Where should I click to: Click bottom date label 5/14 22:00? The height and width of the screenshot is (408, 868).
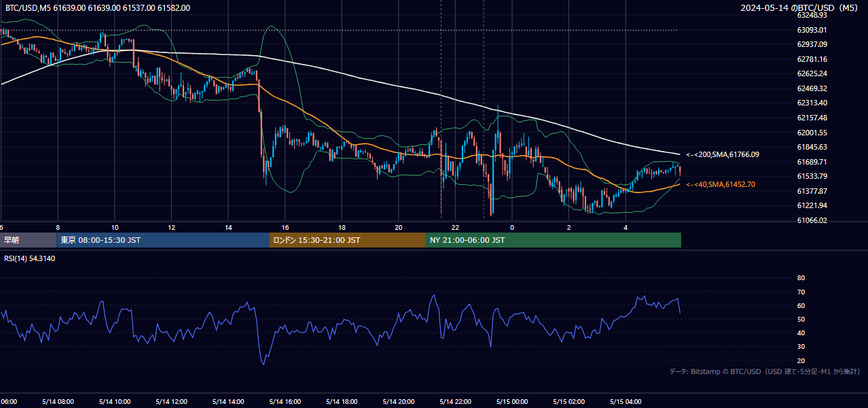(x=455, y=402)
